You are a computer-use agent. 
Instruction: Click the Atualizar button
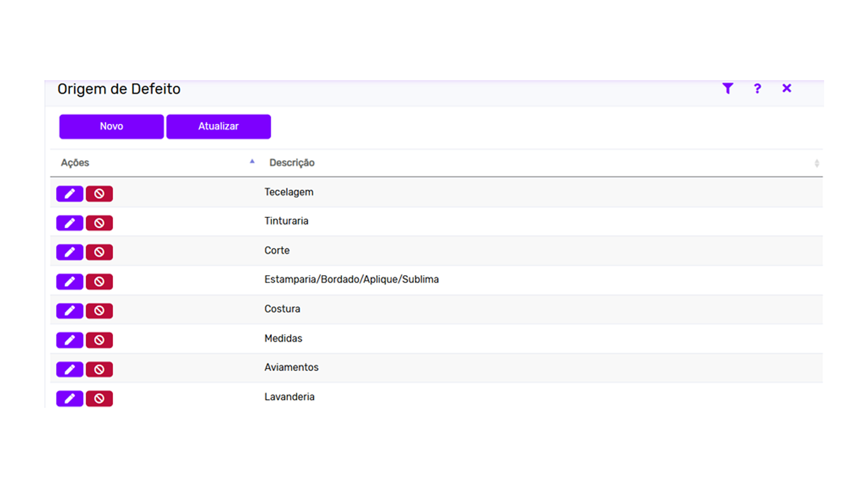click(x=219, y=126)
